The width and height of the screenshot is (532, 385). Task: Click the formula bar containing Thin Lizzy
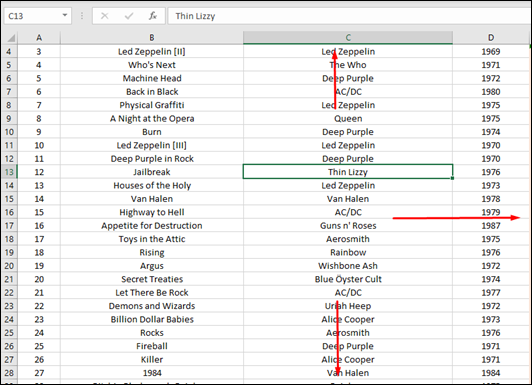click(349, 16)
